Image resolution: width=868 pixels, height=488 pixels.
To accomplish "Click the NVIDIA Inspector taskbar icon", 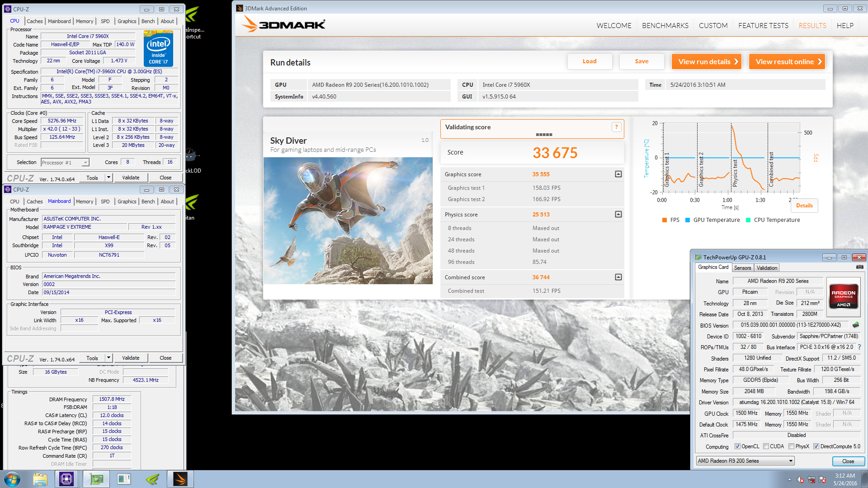I will (152, 479).
